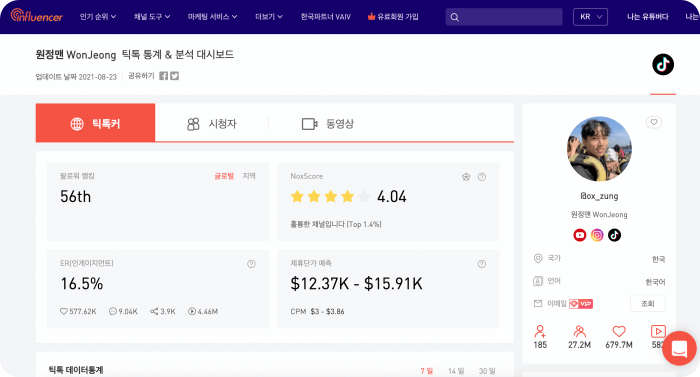Screen dimensions: 700x377
Task: Open the creator's YouTube icon
Action: tap(579, 235)
